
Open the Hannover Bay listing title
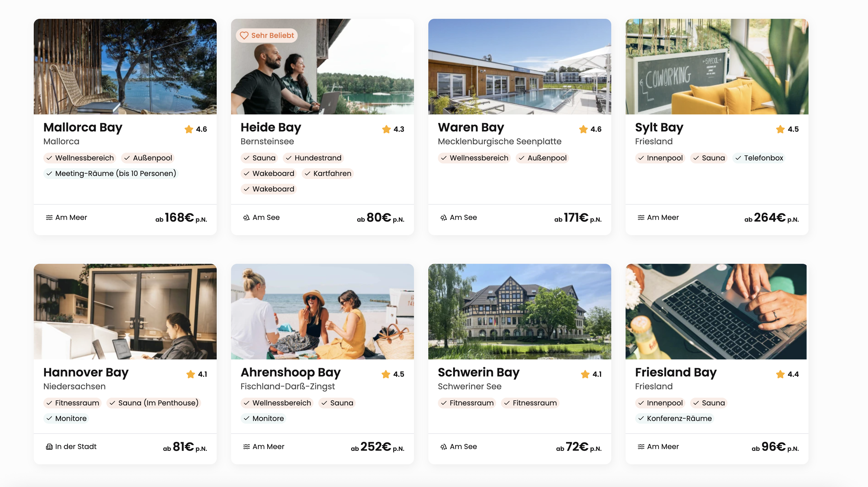[86, 372]
